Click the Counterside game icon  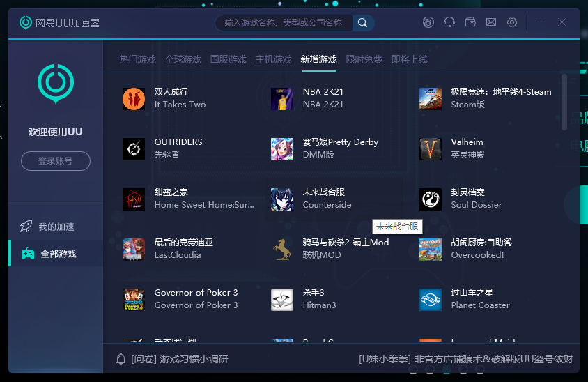pyautogui.click(x=282, y=199)
